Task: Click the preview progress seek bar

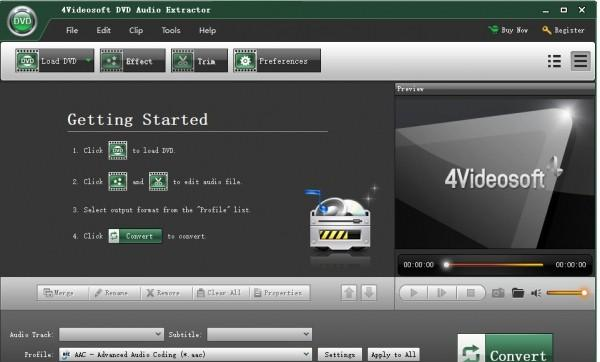Action: [494, 264]
